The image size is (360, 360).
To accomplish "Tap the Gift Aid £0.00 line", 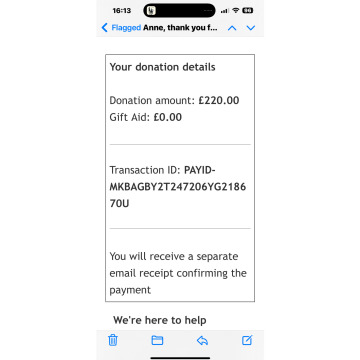I will [146, 117].
